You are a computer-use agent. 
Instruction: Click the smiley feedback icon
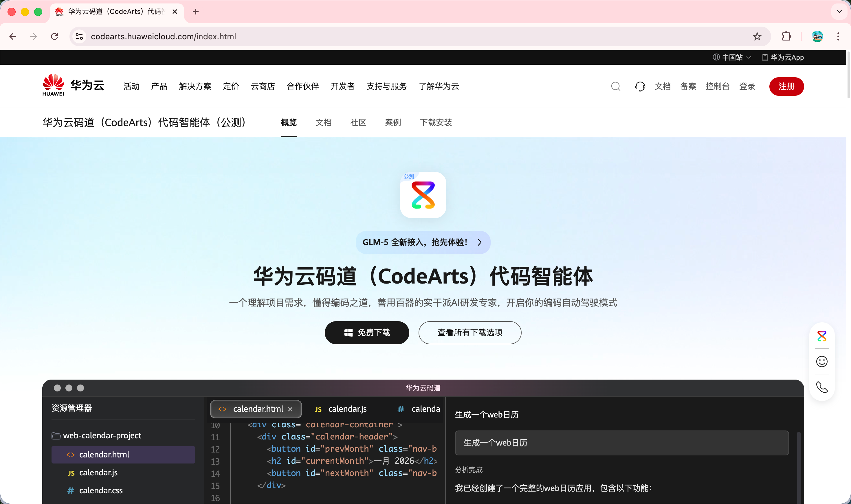(x=821, y=361)
